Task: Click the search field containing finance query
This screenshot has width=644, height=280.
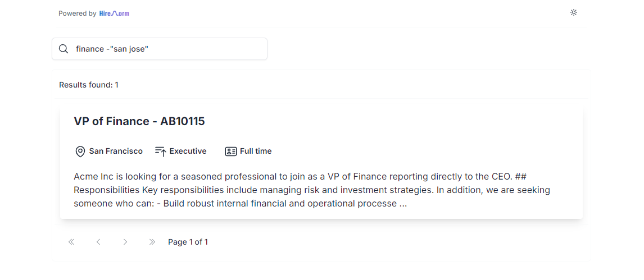Action: [x=160, y=49]
